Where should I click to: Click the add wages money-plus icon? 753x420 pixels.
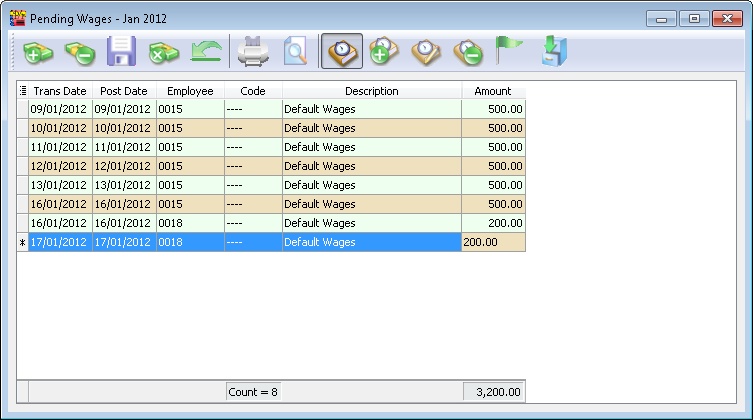37,51
